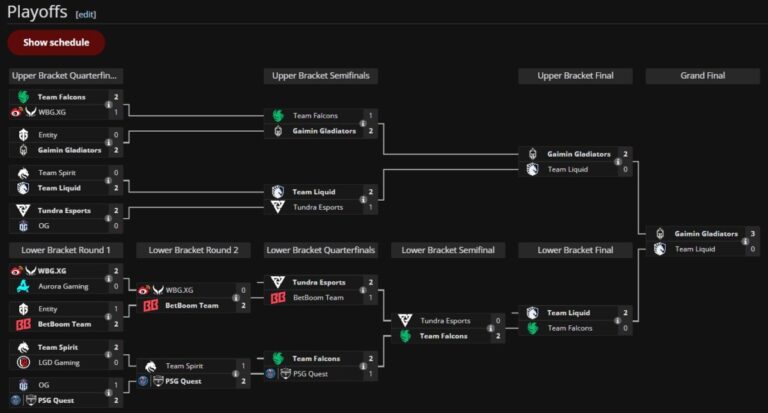
Task: Select Aurora Gaming logo in Lower Bracket Round 1
Action: pyautogui.click(x=23, y=286)
